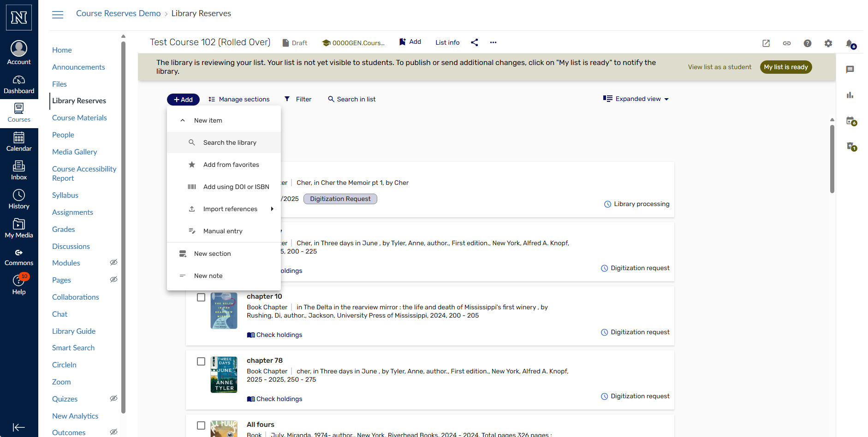Collapse the global navigation sidebar
Image resolution: width=868 pixels, height=437 pixels.
19,427
